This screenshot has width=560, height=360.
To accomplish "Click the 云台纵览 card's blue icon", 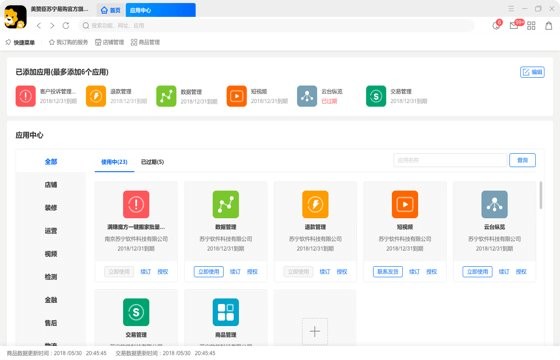I will pyautogui.click(x=495, y=204).
